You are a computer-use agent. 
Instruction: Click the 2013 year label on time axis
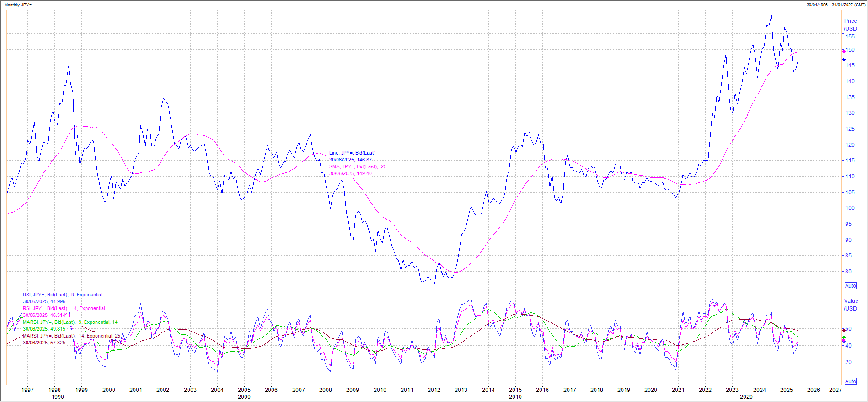tap(461, 390)
